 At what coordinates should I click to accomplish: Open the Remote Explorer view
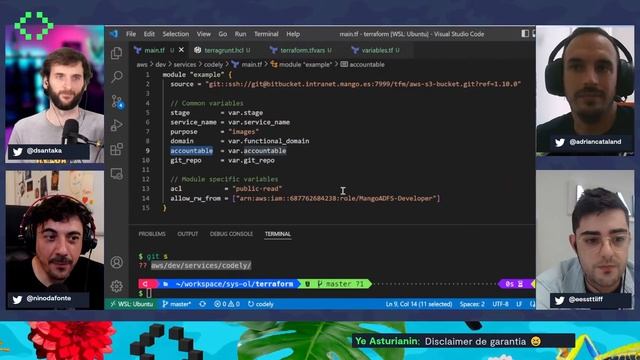click(117, 174)
